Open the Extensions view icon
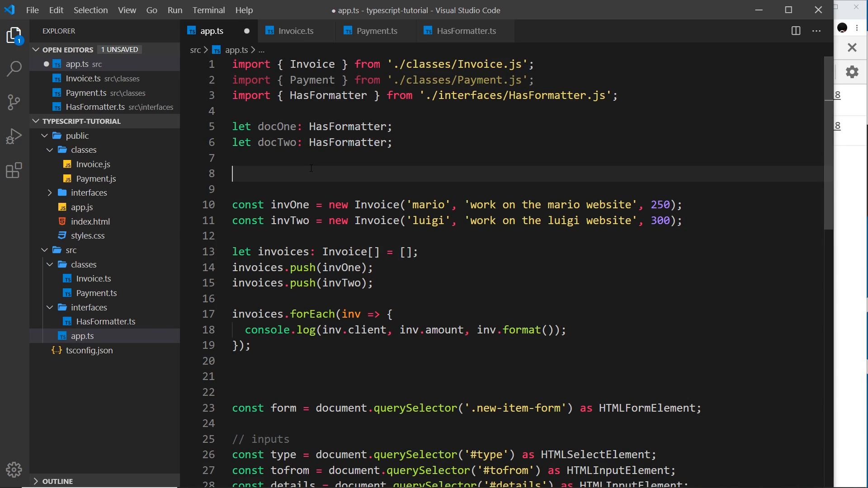868x488 pixels. click(x=14, y=170)
